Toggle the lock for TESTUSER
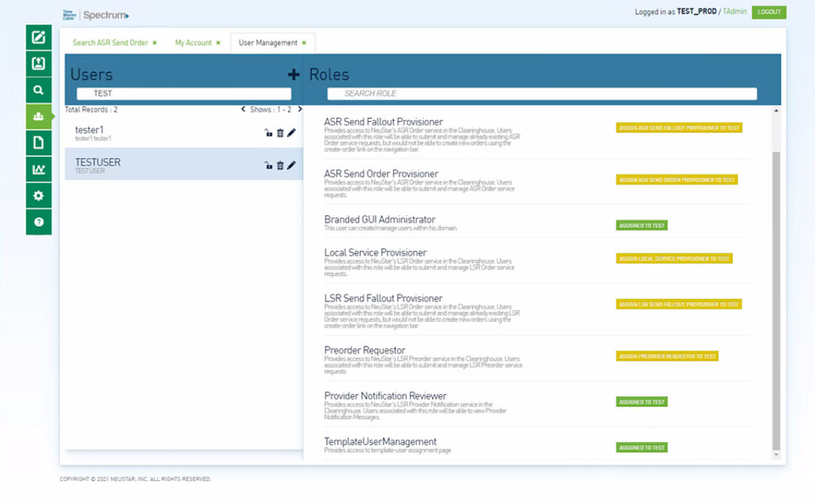The width and height of the screenshot is (815, 504). tap(269, 165)
